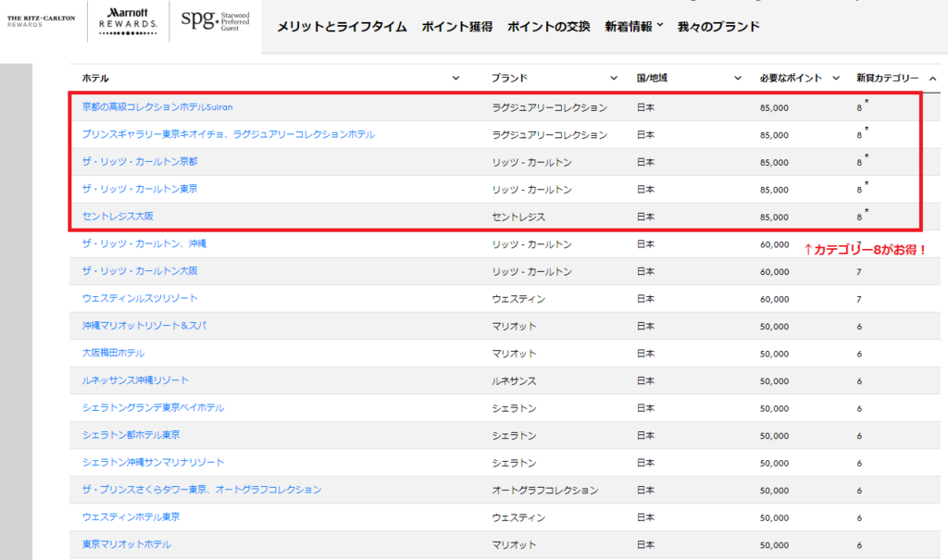Expand the 新着情報 dropdown menu
This screenshot has width=948, height=560.
click(633, 27)
